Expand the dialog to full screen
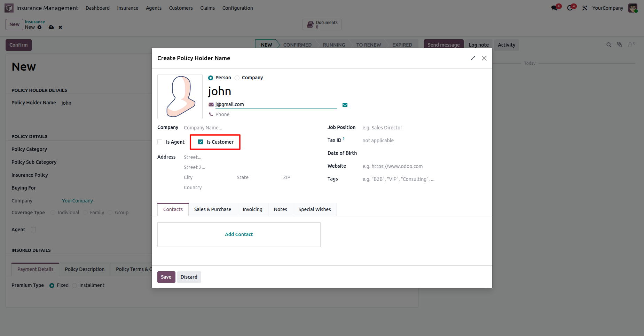The image size is (644, 336). coord(473,58)
